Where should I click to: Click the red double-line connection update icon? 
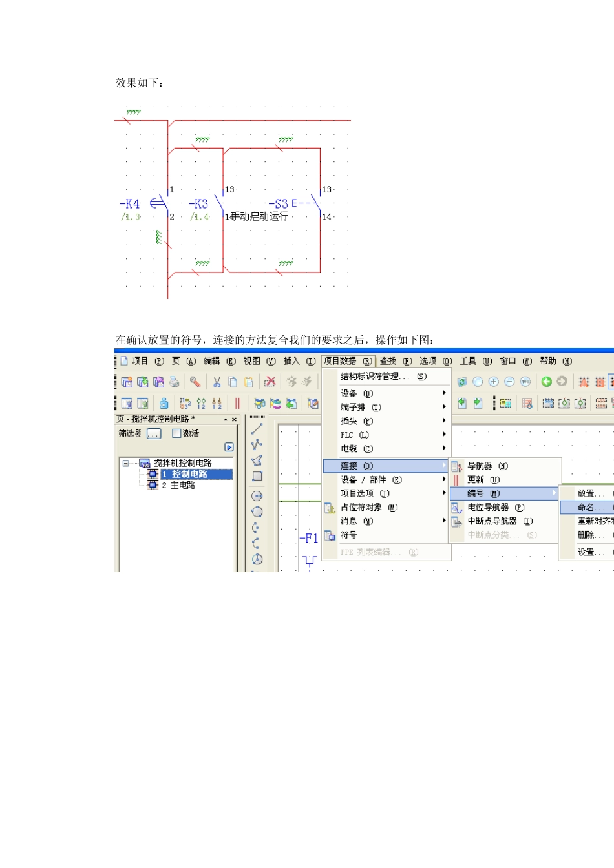coord(237,403)
